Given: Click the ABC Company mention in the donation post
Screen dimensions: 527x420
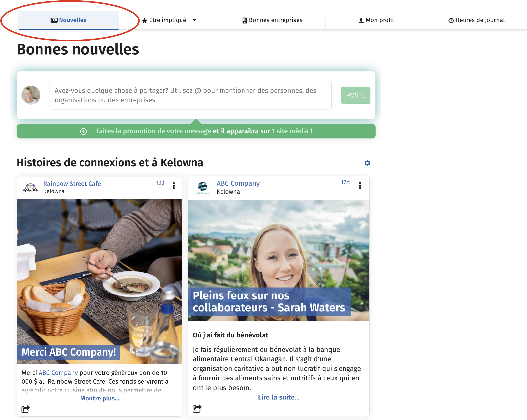Looking at the screenshot, I should click(x=59, y=373).
